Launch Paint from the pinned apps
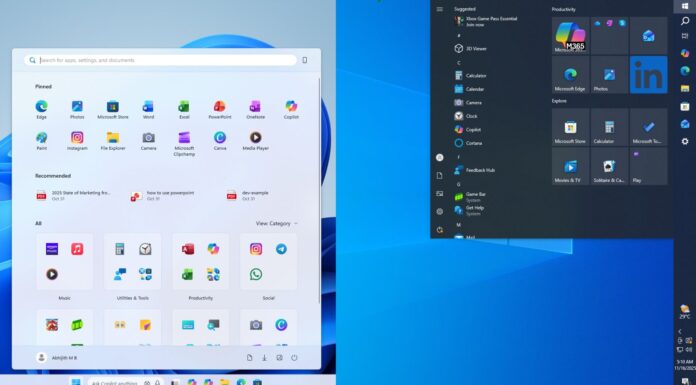This screenshot has width=696, height=385. click(41, 141)
